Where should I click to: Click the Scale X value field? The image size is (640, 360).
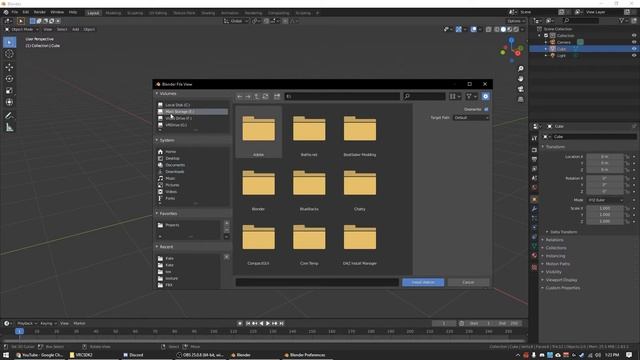click(604, 208)
